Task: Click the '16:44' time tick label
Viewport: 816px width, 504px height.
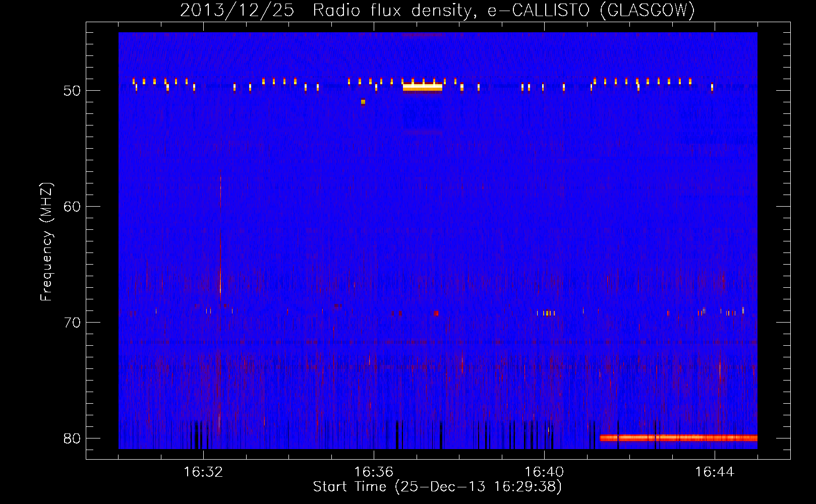Action: coord(715,472)
